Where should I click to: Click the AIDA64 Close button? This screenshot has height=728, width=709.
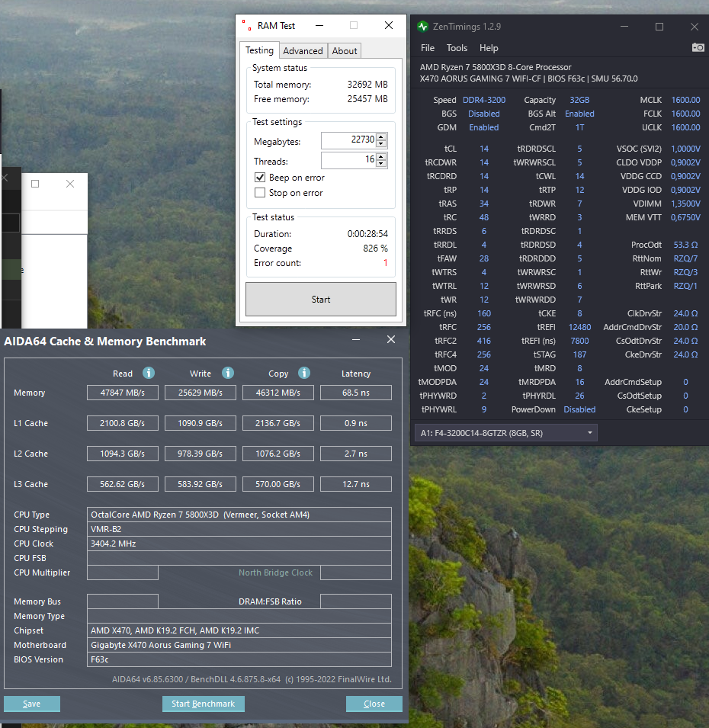tap(374, 704)
